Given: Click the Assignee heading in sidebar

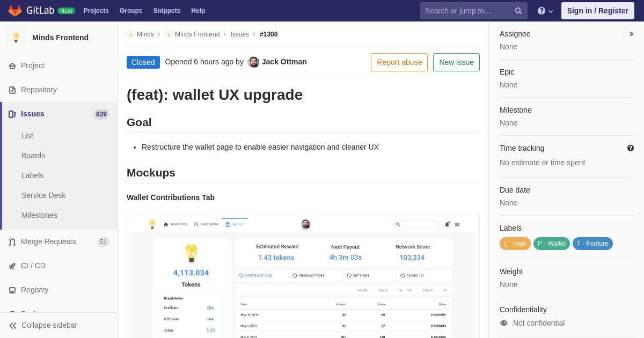Looking at the screenshot, I should coord(515,34).
